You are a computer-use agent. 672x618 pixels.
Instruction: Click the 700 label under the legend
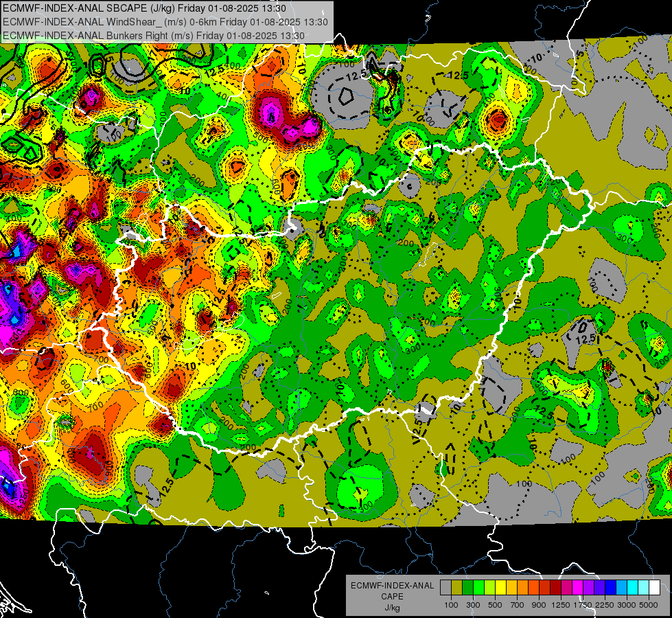coord(518,605)
